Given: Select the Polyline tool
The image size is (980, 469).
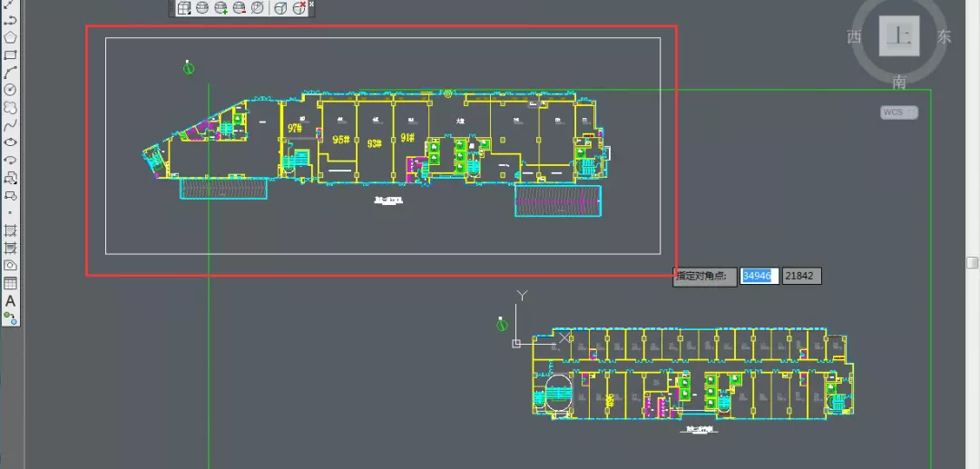Looking at the screenshot, I should (10, 20).
